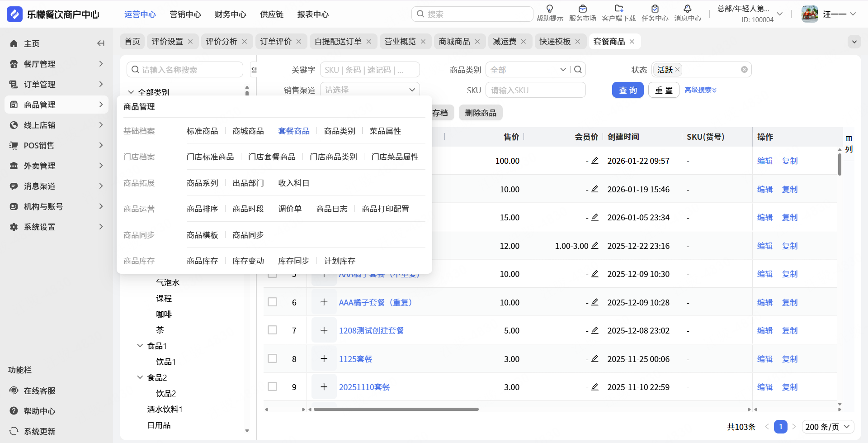Open the message center bell icon
This screenshot has width=868, height=443.
(687, 9)
